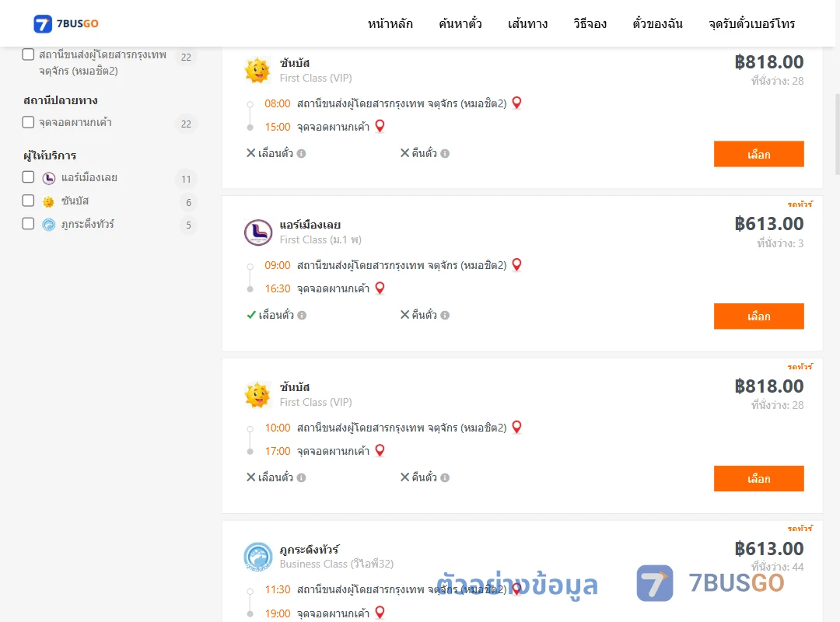Tick the ชันบัส operator checkbox

tap(29, 201)
